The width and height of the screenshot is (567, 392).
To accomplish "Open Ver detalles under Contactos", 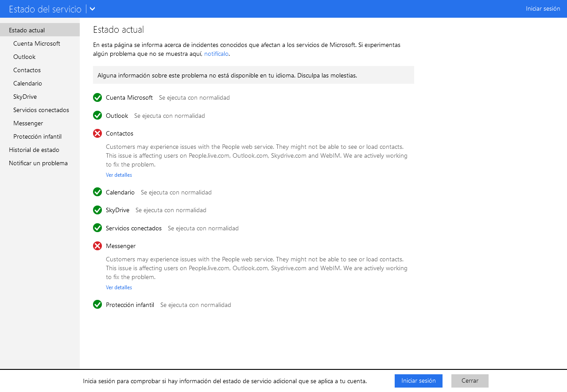I will click(119, 175).
